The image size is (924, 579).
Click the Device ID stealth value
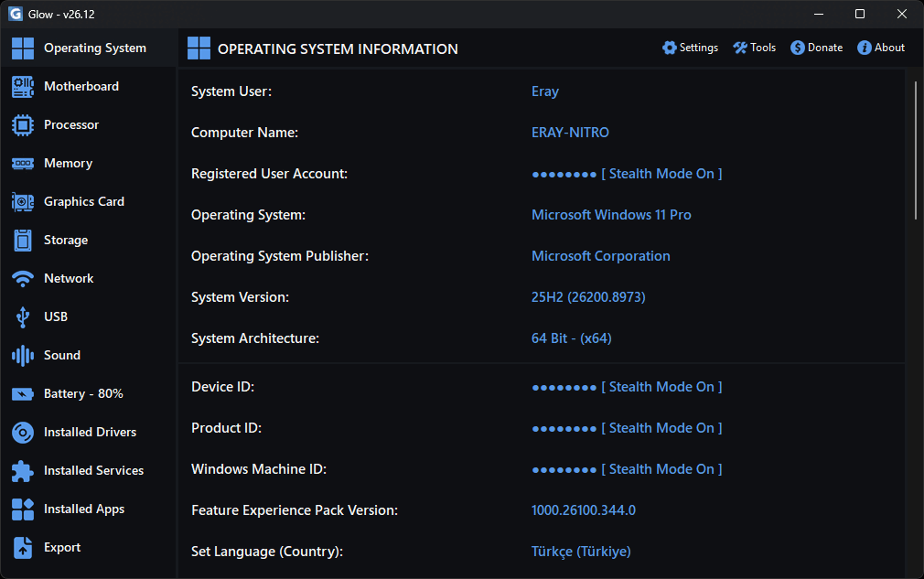[627, 387]
